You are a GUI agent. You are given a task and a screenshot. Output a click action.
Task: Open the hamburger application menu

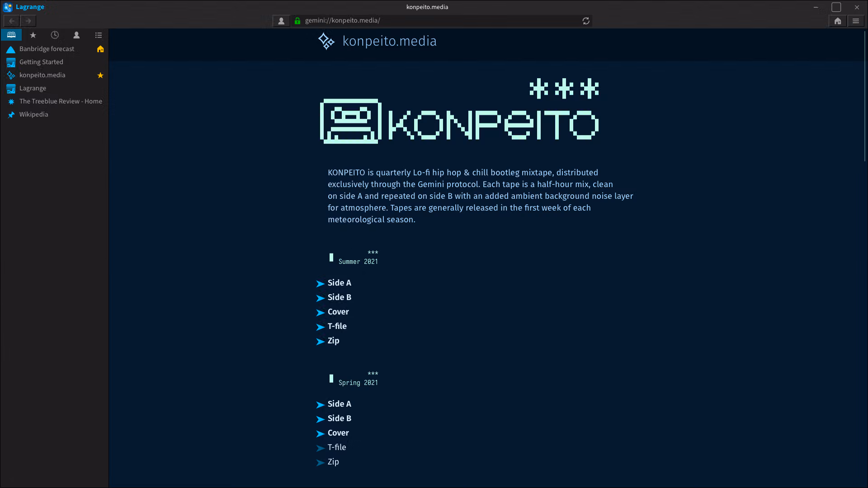[x=856, y=21]
